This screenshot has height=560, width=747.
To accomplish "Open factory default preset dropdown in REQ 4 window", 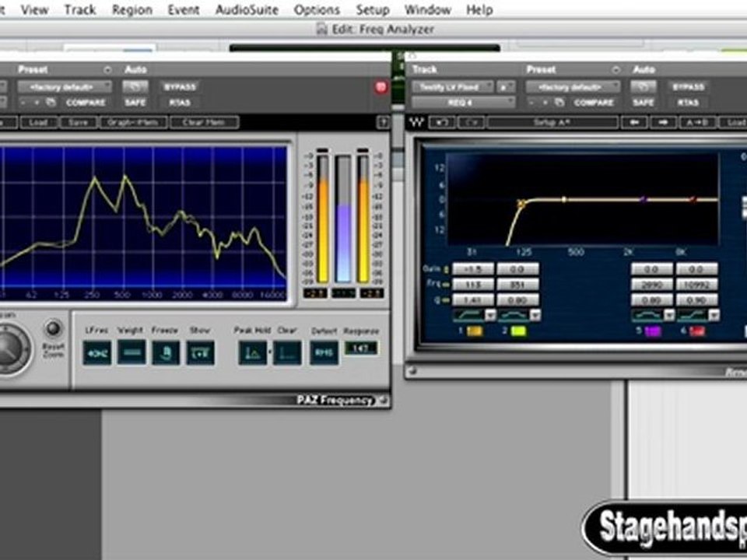I will [573, 86].
